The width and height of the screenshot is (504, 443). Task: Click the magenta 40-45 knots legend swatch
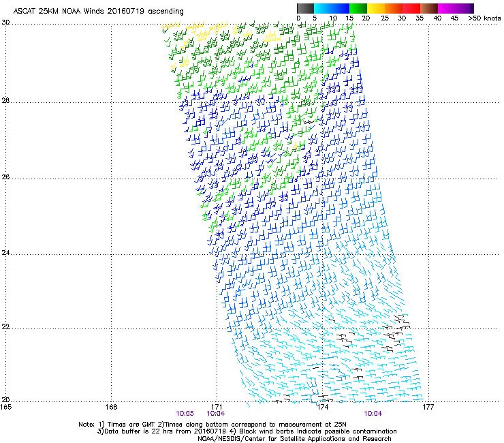(447, 8)
